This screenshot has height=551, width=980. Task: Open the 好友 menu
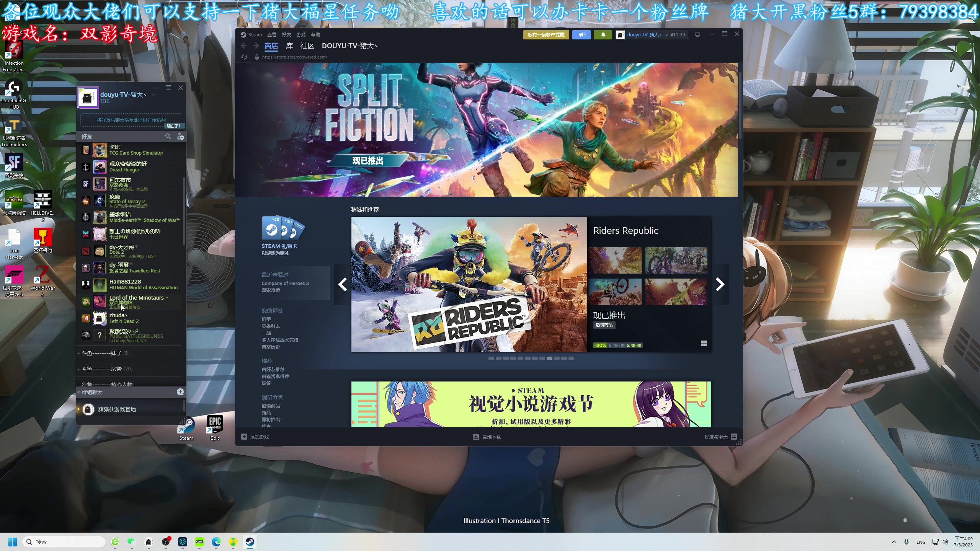point(286,34)
